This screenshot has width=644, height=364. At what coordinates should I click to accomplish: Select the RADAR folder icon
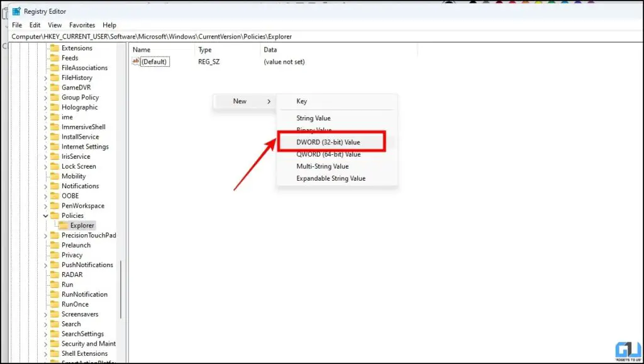pos(55,275)
